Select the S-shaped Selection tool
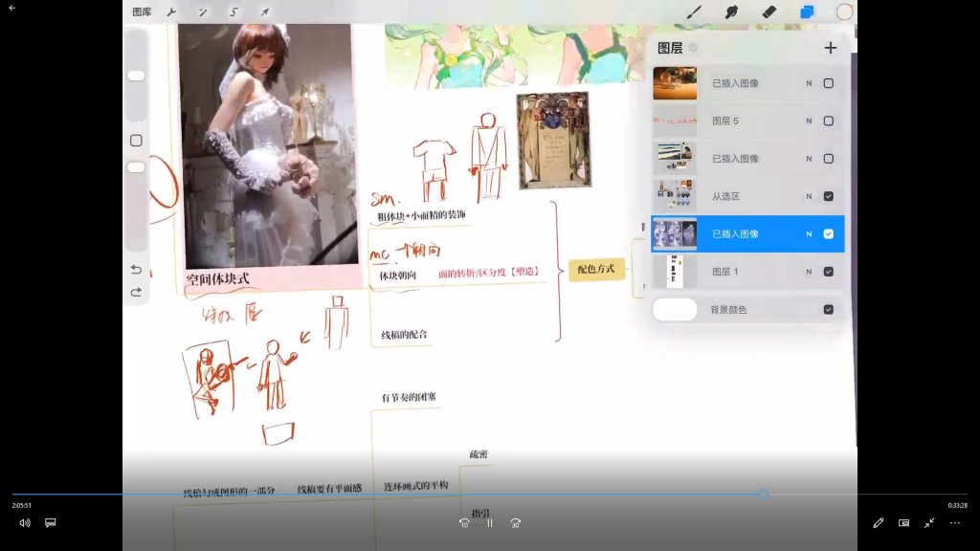 (234, 11)
